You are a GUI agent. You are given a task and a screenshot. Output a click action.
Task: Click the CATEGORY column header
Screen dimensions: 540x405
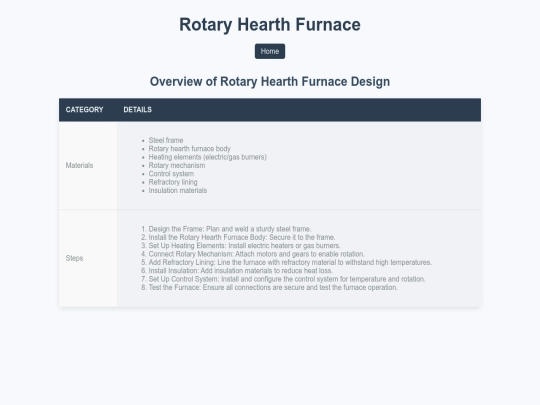click(x=88, y=110)
